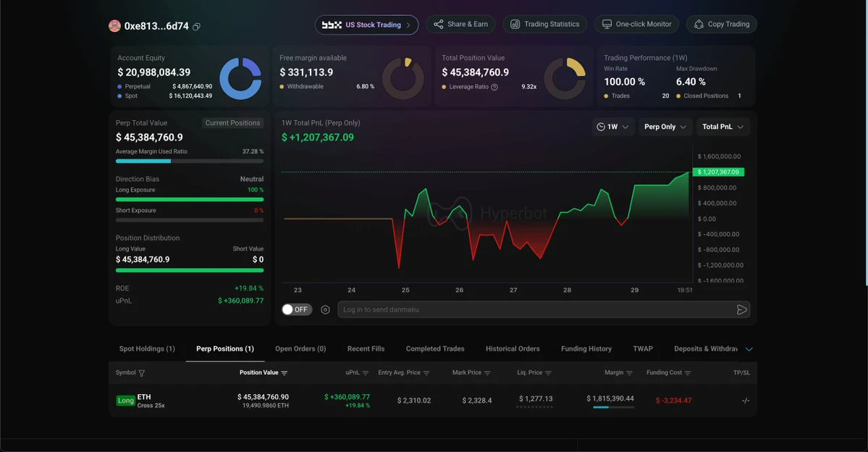Click the danmaku message input field
The height and width of the screenshot is (452, 868).
pos(536,309)
